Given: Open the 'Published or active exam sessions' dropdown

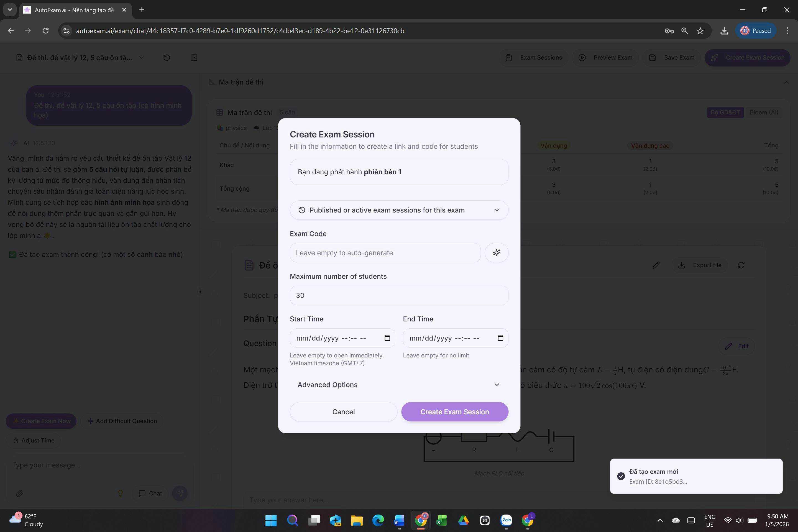Looking at the screenshot, I should (399, 210).
